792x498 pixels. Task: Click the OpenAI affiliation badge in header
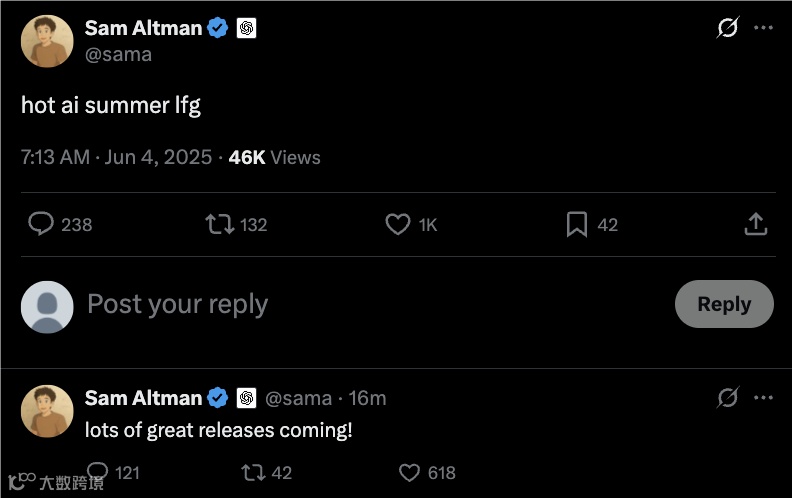[247, 28]
